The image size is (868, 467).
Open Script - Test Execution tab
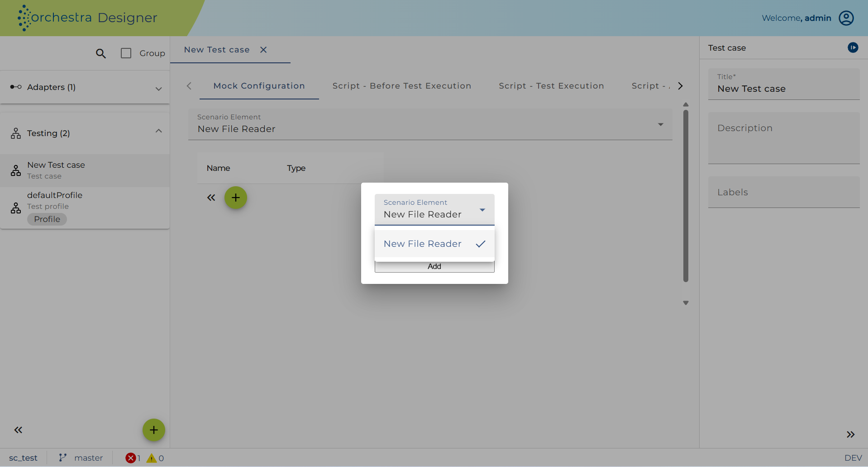point(551,86)
